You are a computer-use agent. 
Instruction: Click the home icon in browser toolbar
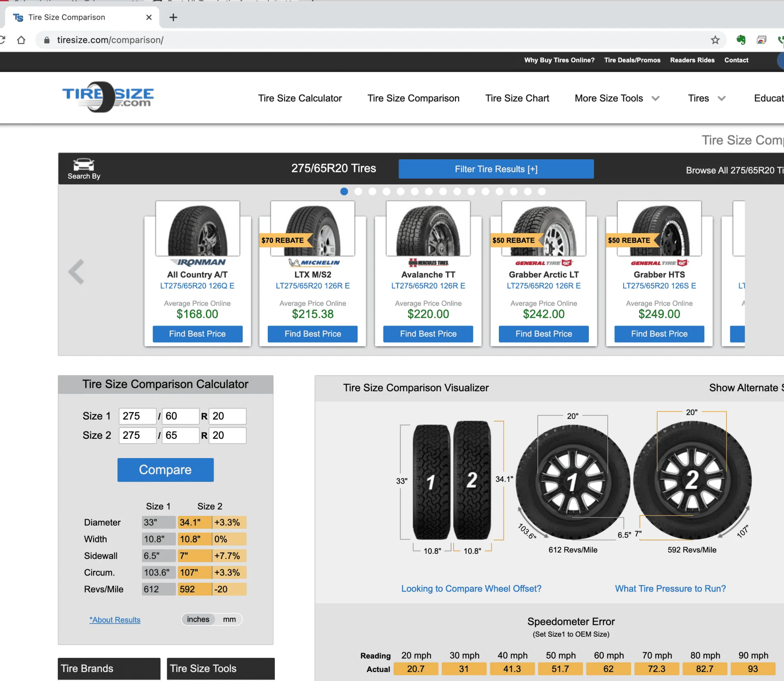click(21, 40)
